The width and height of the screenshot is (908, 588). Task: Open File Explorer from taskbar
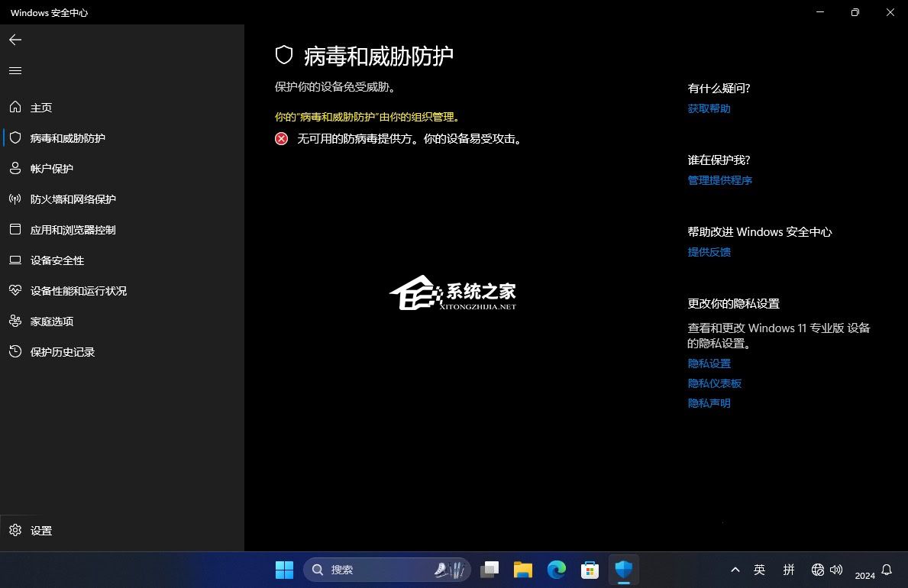pos(523,570)
